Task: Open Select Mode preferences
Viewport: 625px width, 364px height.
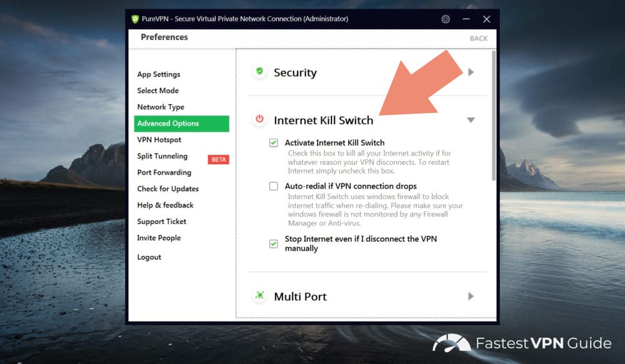Action: click(158, 91)
